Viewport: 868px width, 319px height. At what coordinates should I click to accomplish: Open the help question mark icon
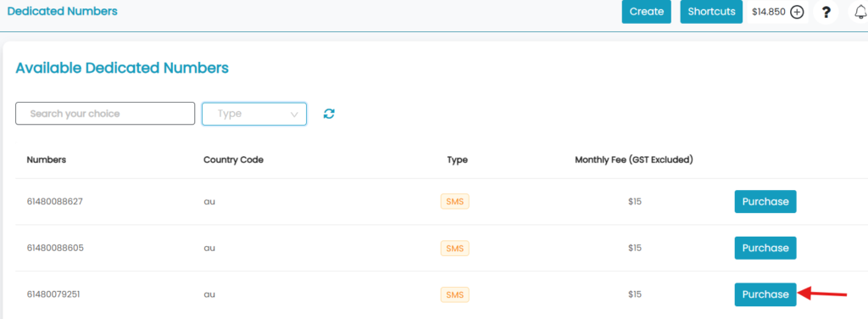[x=826, y=12]
